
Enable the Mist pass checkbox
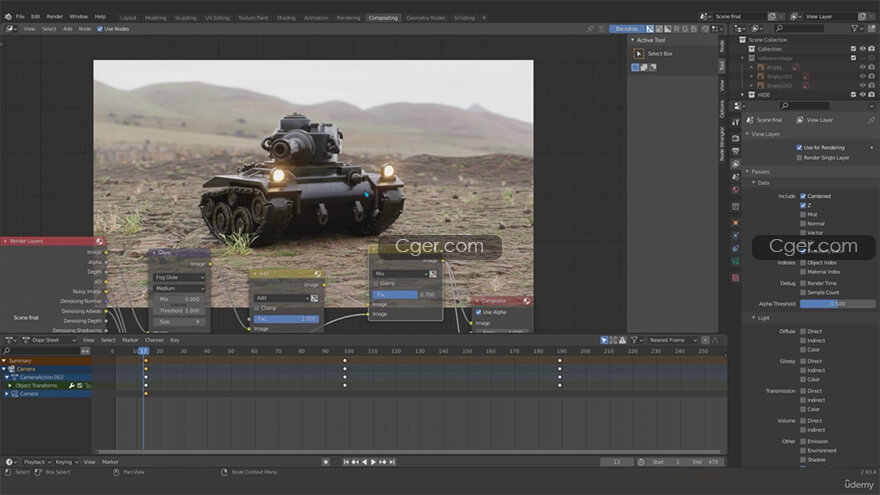pyautogui.click(x=803, y=215)
